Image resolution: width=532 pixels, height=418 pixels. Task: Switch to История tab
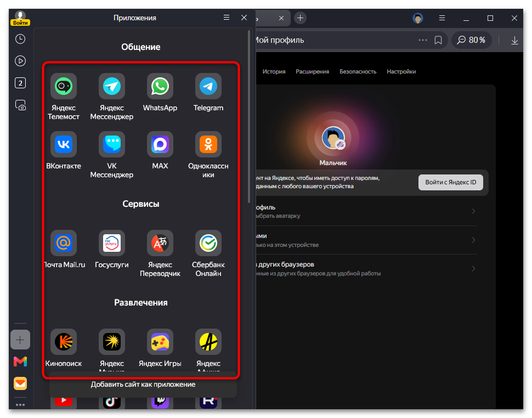274,72
